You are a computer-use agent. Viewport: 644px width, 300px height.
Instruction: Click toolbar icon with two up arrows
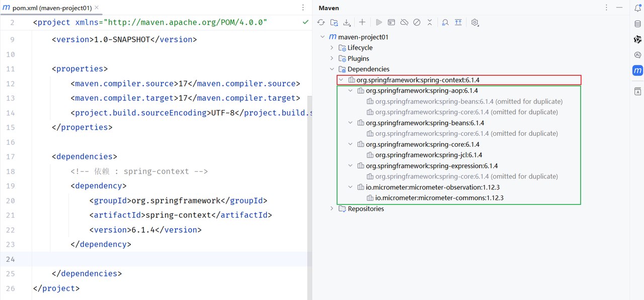tap(458, 22)
